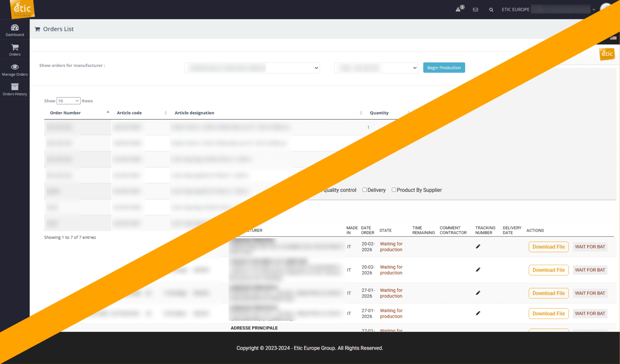The width and height of the screenshot is (620, 364).
Task: Open the Show rows count dropdown
Action: 68,101
